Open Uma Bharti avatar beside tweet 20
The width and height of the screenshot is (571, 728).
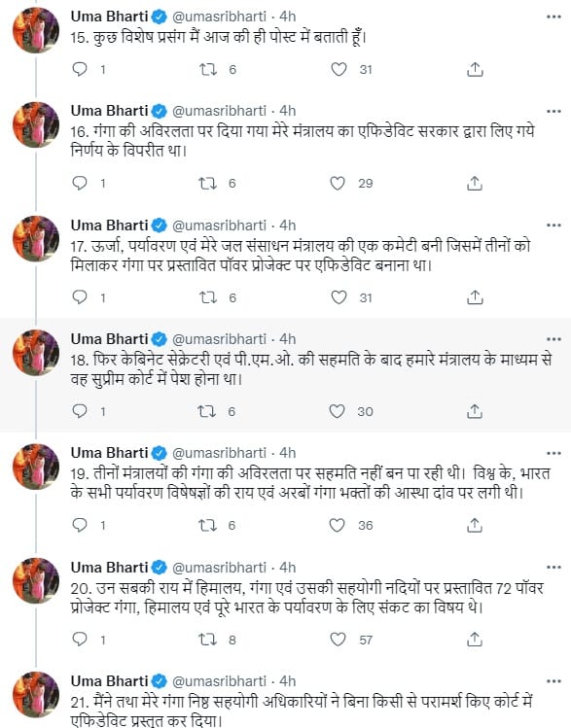[36, 581]
